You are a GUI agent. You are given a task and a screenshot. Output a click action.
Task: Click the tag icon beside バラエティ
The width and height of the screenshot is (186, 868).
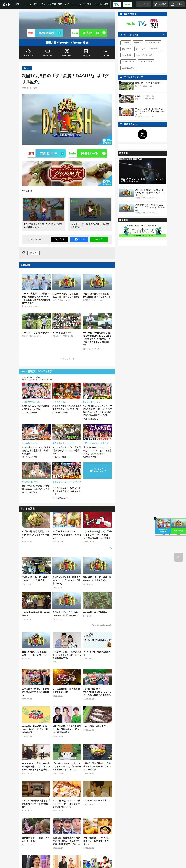tap(24, 252)
